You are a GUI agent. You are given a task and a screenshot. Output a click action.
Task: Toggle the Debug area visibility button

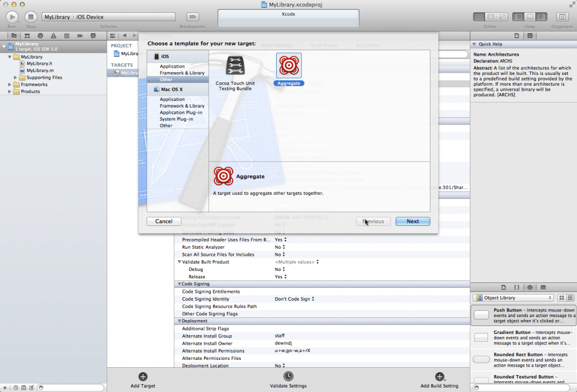click(x=530, y=17)
